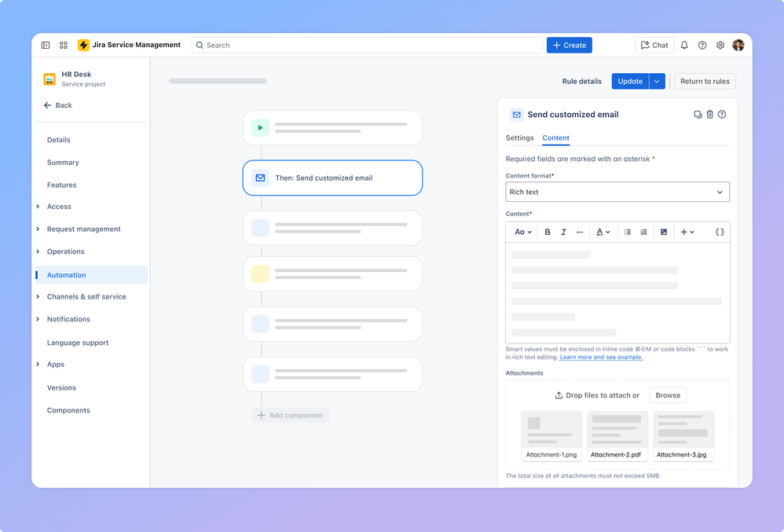Click the envelope icon in the Then: Send customized email component
Viewport: 784px width, 532px height.
pyautogui.click(x=261, y=178)
